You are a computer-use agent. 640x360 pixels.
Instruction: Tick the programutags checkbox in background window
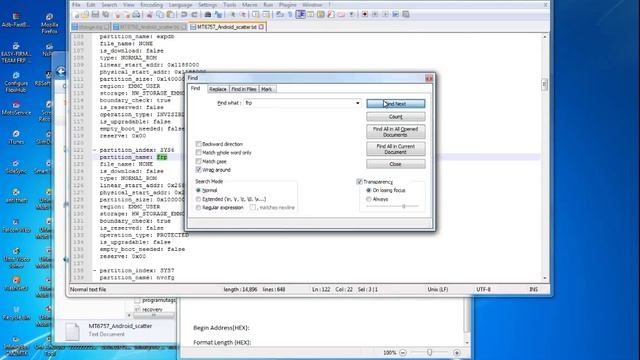(138, 300)
